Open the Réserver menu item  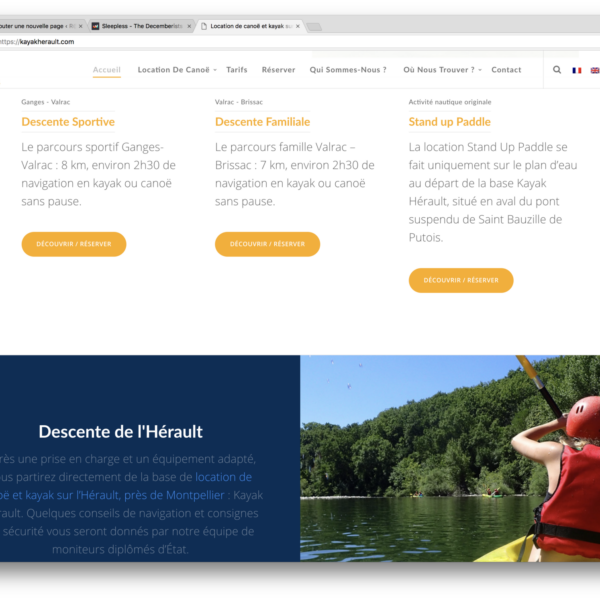click(x=278, y=70)
